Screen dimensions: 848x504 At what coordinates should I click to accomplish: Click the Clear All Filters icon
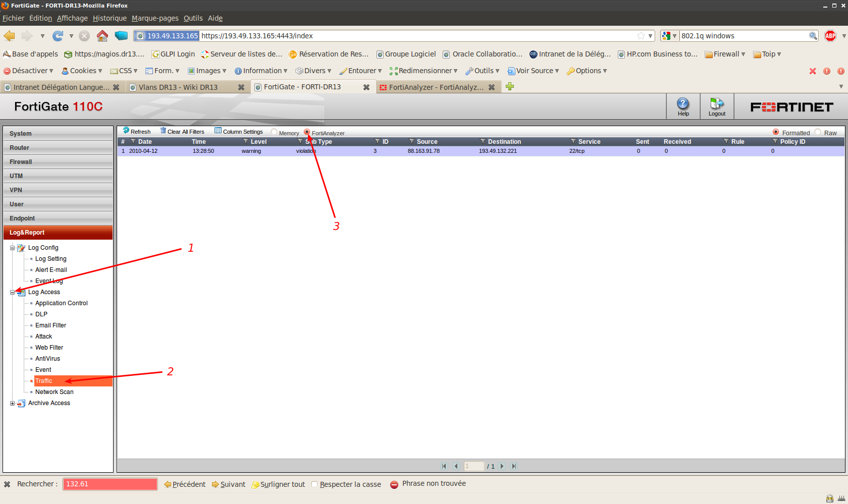[x=163, y=131]
